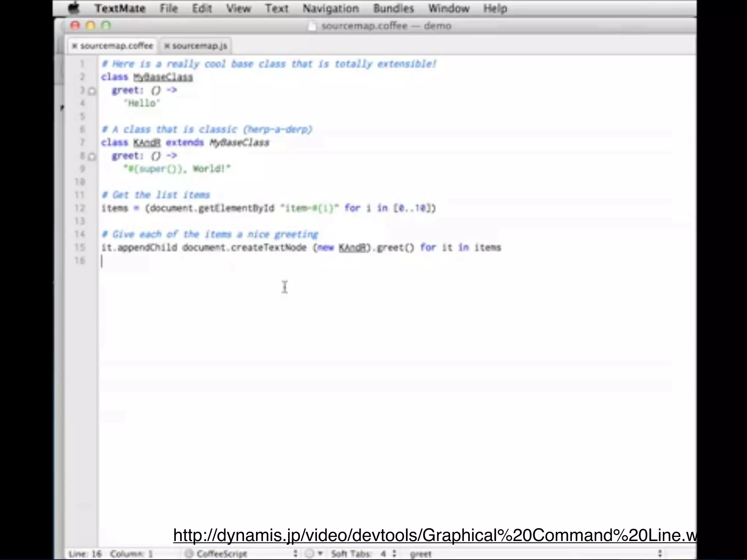Image resolution: width=747 pixels, height=560 pixels.
Task: Click KAndR in the line 7 class declaration
Action: tap(147, 143)
